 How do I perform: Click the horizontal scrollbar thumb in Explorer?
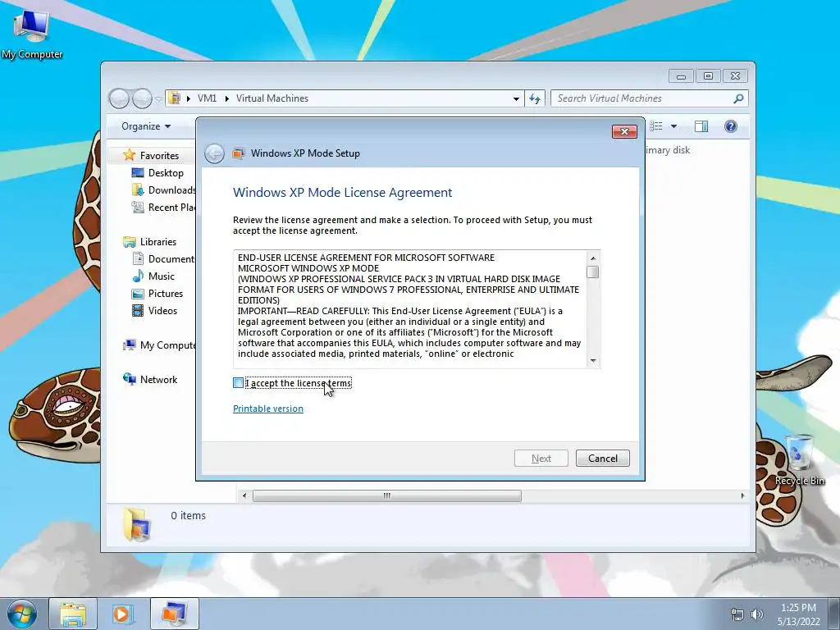pyautogui.click(x=387, y=496)
